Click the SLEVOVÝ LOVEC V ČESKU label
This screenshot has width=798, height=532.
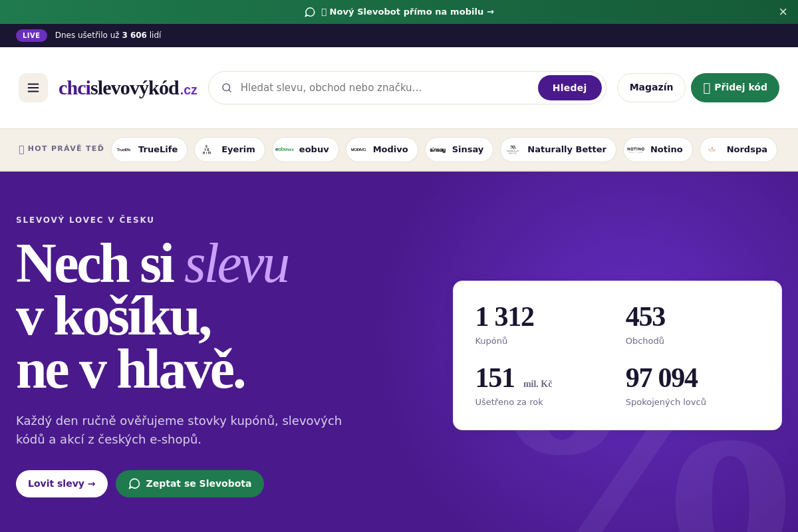coord(85,220)
